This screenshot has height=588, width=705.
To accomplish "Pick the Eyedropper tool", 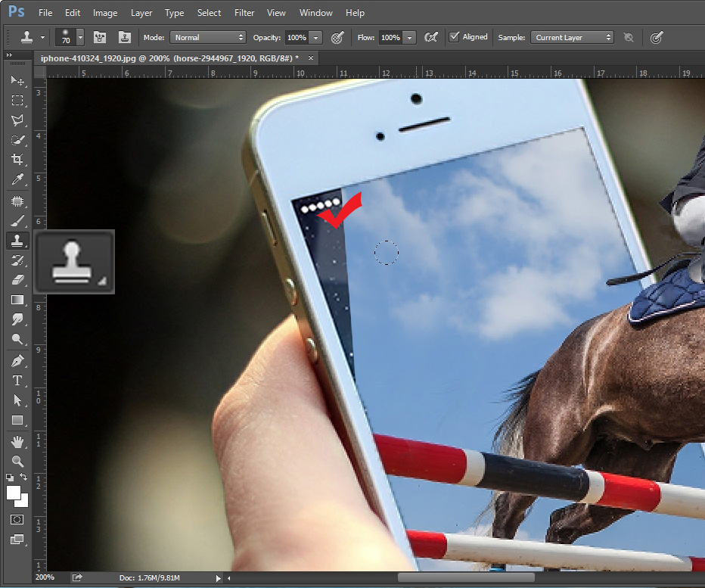I will tap(18, 179).
